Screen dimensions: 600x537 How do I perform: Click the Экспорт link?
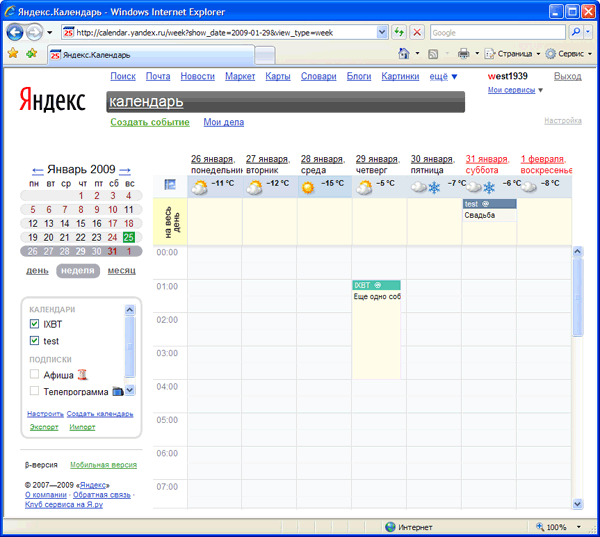point(44,427)
